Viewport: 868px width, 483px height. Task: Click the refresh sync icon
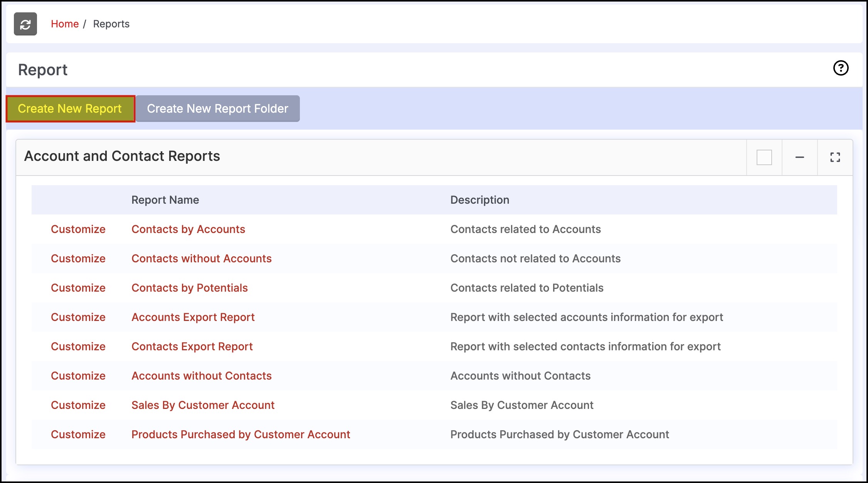click(x=25, y=24)
